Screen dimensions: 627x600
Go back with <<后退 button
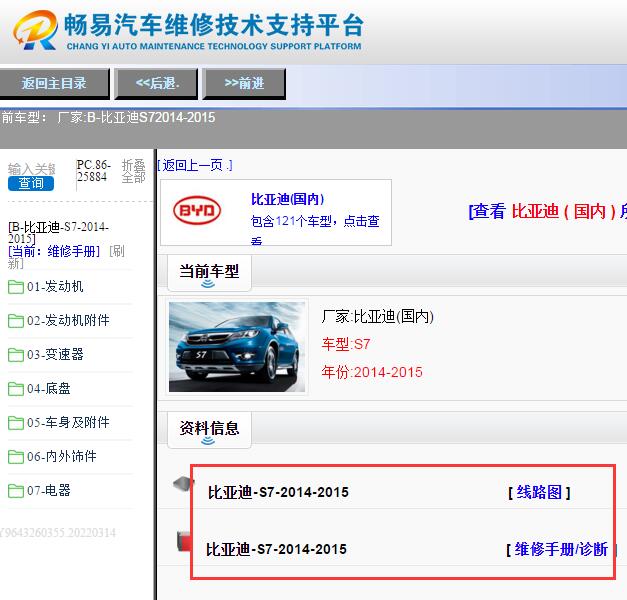click(x=156, y=83)
